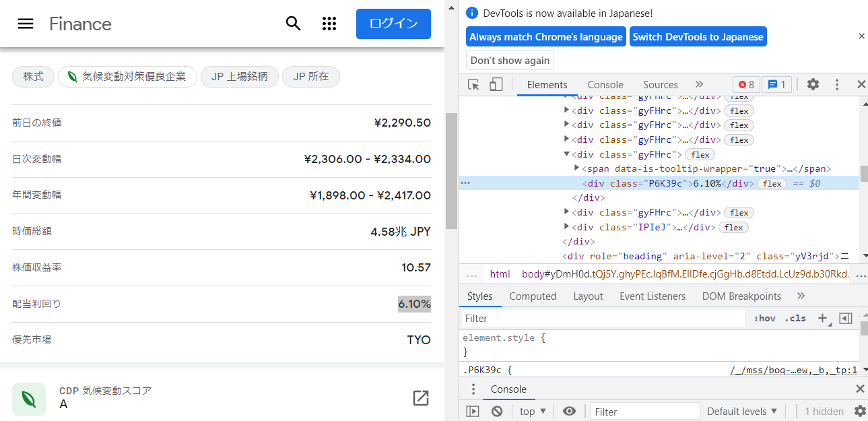Screen dimensions: 868x421
Task: Collapse the expanded gyFHrc div node
Action: [x=566, y=154]
